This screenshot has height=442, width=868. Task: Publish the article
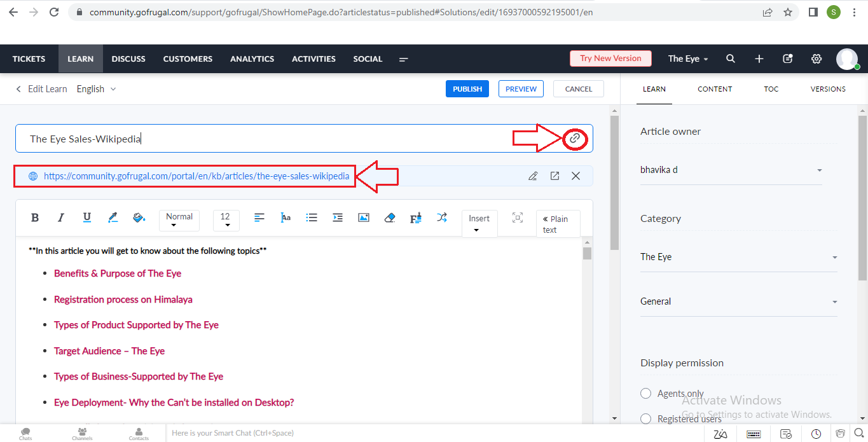467,89
